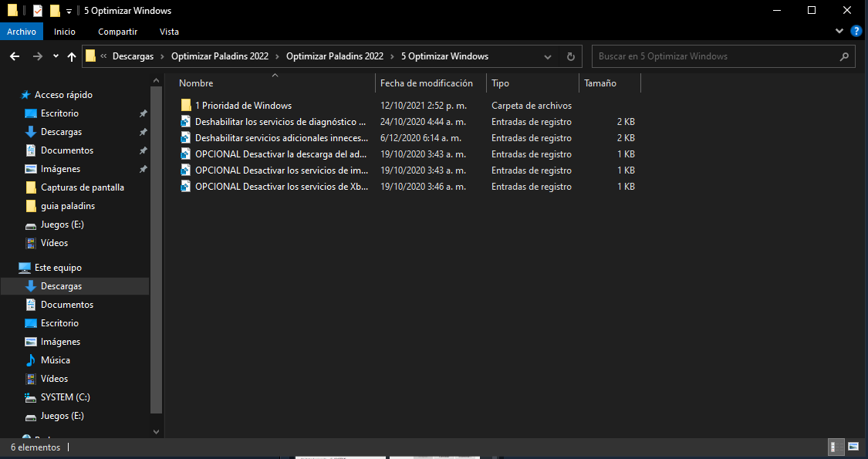Select the Deshabilitar los servicios de diagnóstico registry file icon

coord(186,122)
